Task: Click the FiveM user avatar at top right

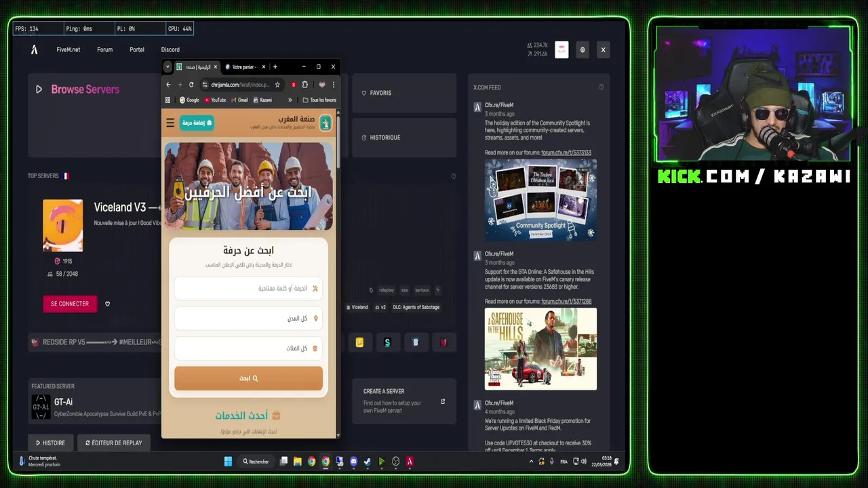Action: click(561, 49)
